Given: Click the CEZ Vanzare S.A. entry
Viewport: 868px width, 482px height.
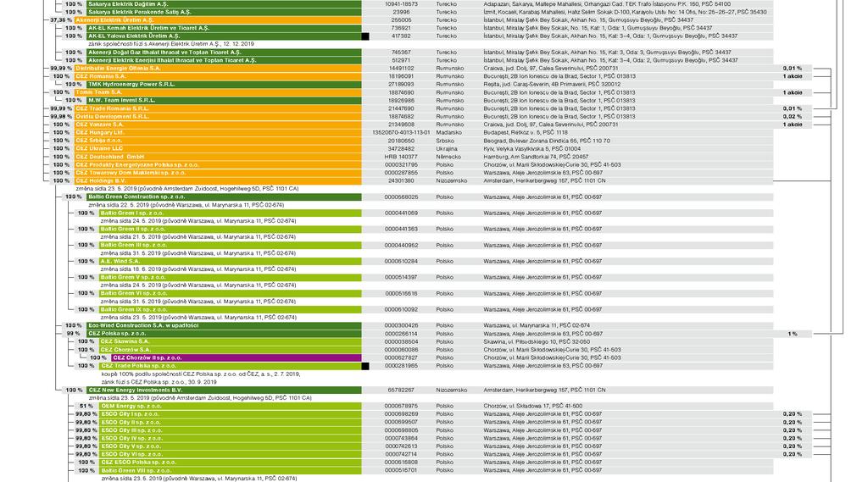Looking at the screenshot, I should click(x=218, y=125).
